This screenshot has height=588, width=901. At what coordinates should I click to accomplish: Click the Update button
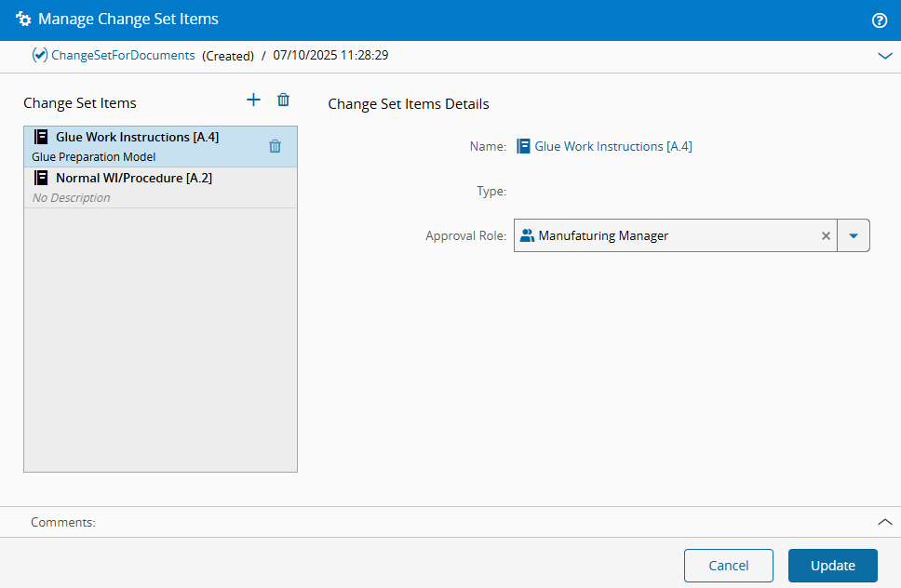(x=832, y=566)
